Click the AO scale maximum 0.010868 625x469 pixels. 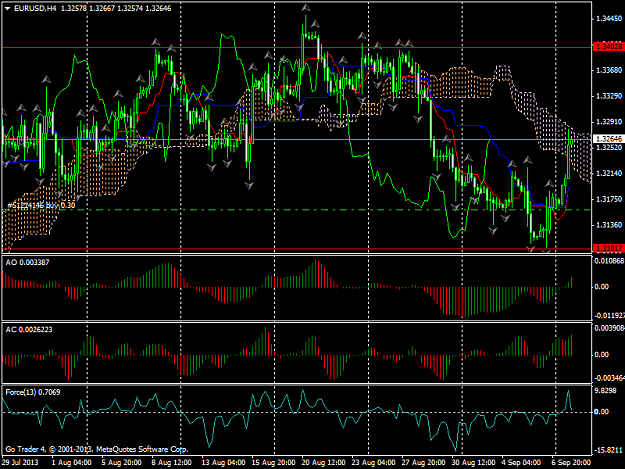609,261
